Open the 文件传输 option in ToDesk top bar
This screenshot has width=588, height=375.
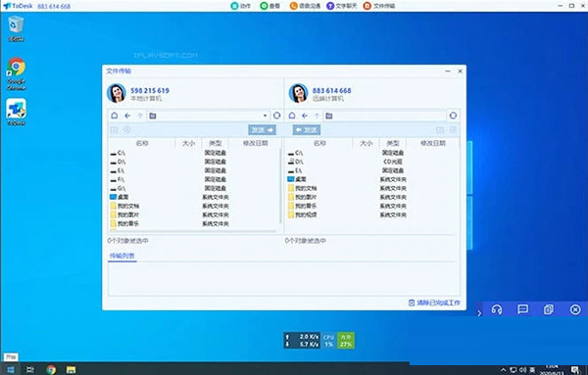pos(378,6)
